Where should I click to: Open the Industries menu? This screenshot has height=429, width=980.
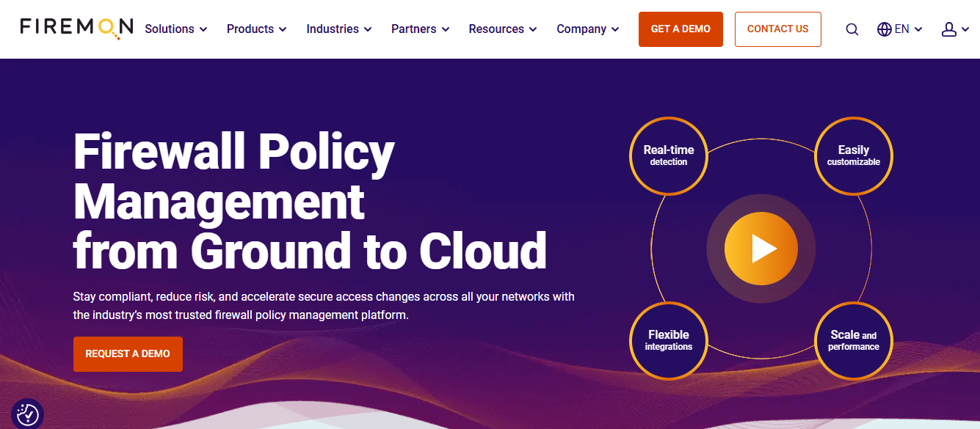[339, 29]
